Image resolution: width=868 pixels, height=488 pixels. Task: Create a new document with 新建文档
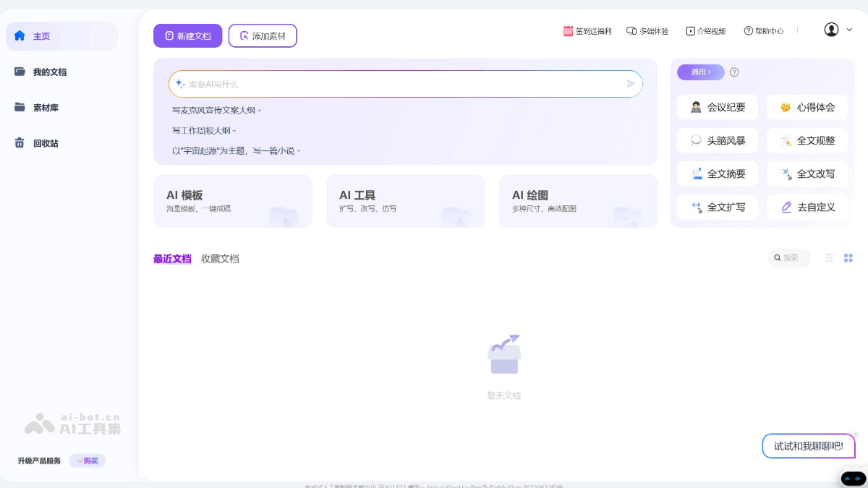pyautogui.click(x=187, y=35)
